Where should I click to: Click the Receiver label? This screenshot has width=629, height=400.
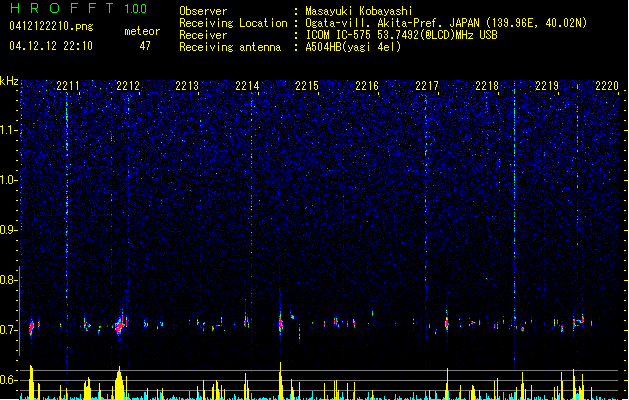coord(203,35)
